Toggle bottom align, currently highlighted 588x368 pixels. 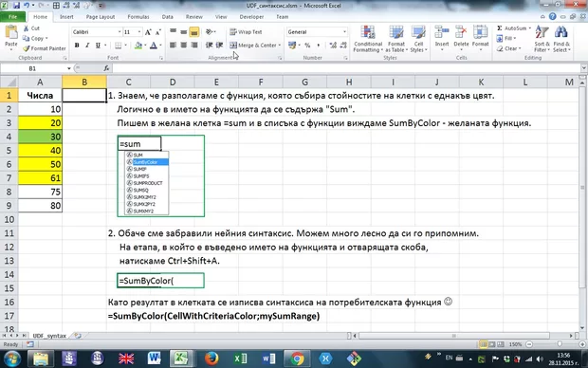193,32
